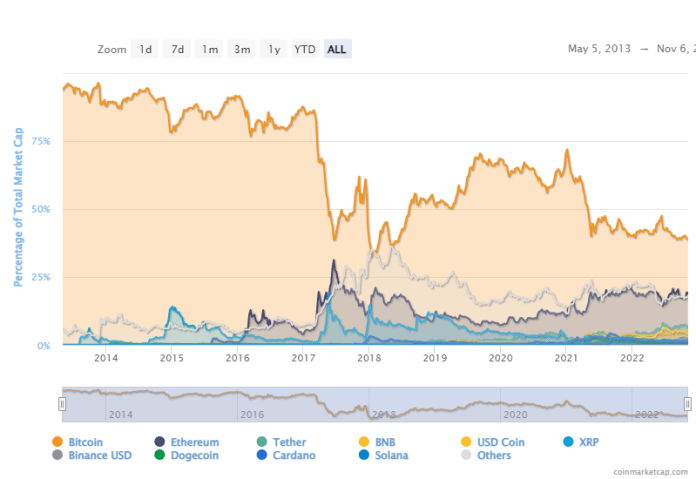Select the 1m zoom option
This screenshot has height=479, width=696.
point(210,49)
